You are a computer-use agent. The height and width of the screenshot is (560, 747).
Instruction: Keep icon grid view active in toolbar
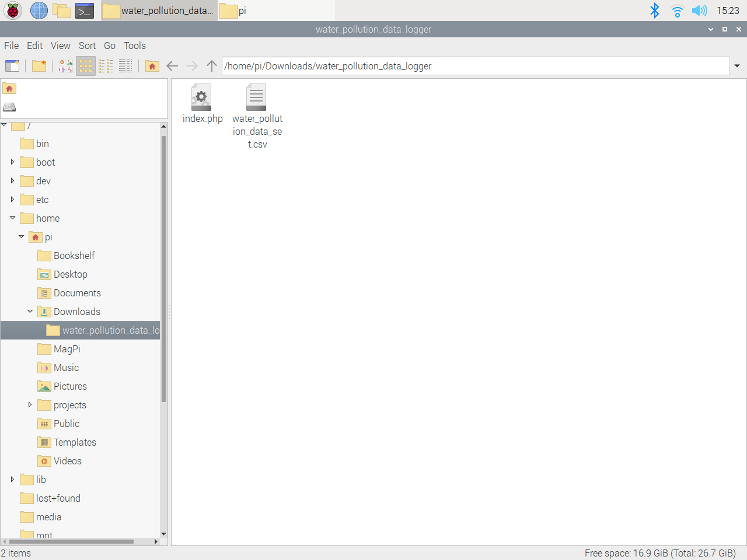tap(85, 66)
